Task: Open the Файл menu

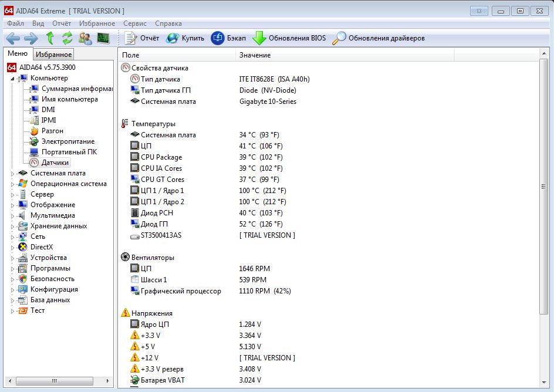Action: tap(15, 23)
